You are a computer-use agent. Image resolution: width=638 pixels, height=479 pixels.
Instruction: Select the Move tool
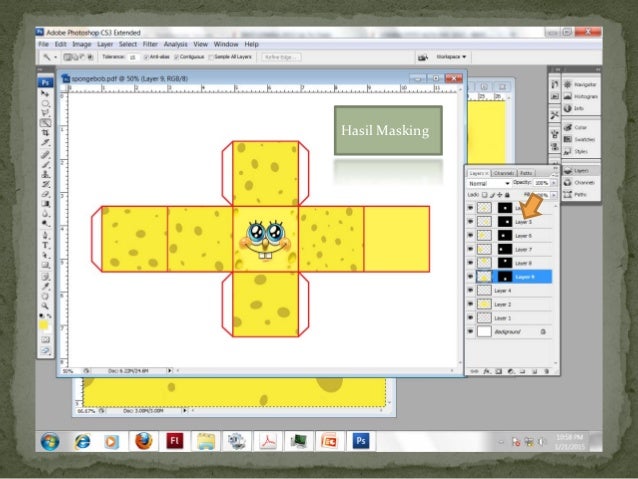point(45,93)
